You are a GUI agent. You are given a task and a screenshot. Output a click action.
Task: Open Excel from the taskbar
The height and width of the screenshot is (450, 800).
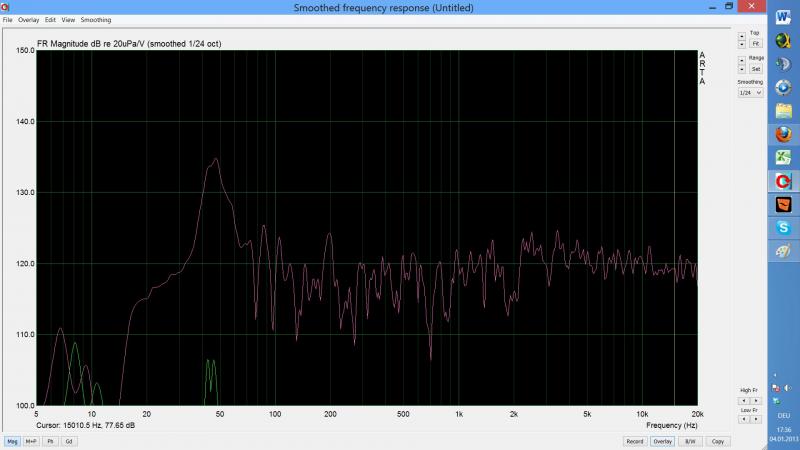(x=784, y=158)
